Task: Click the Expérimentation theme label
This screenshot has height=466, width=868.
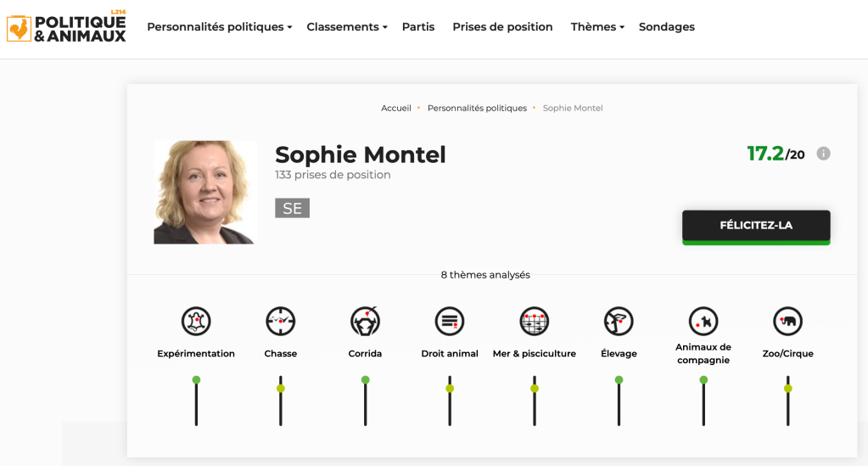Action: (x=196, y=353)
